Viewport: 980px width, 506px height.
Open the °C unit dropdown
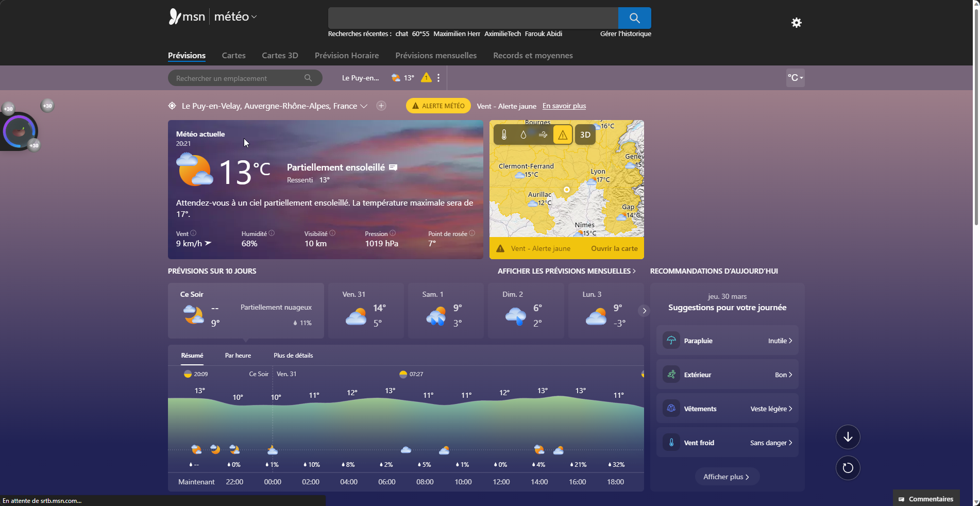pos(795,78)
